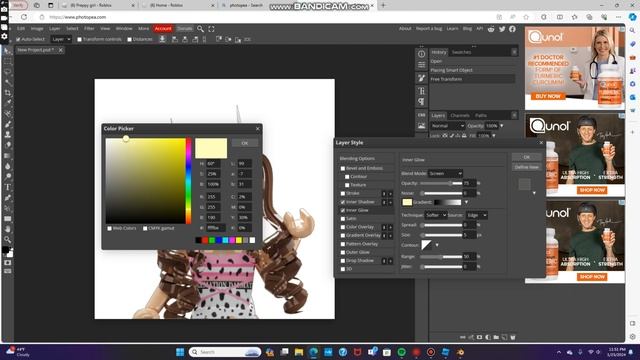
Task: Select the Dodge tool
Action: coord(8,176)
